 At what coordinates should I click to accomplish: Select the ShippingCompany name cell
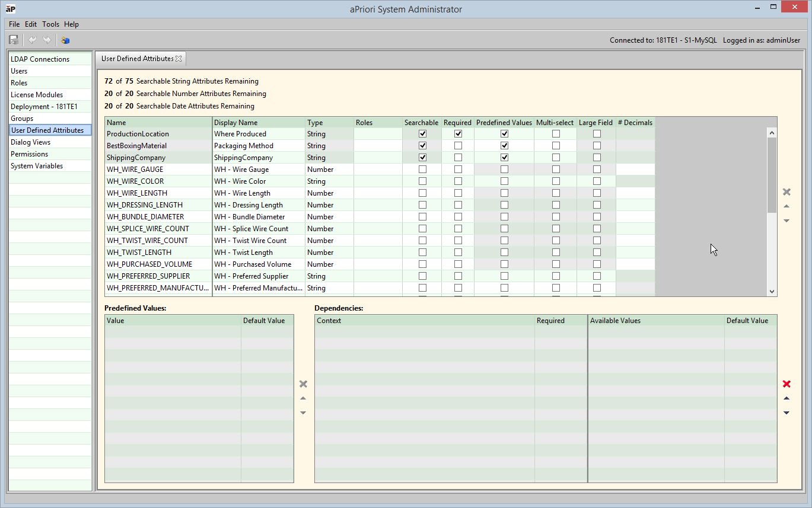(158, 158)
